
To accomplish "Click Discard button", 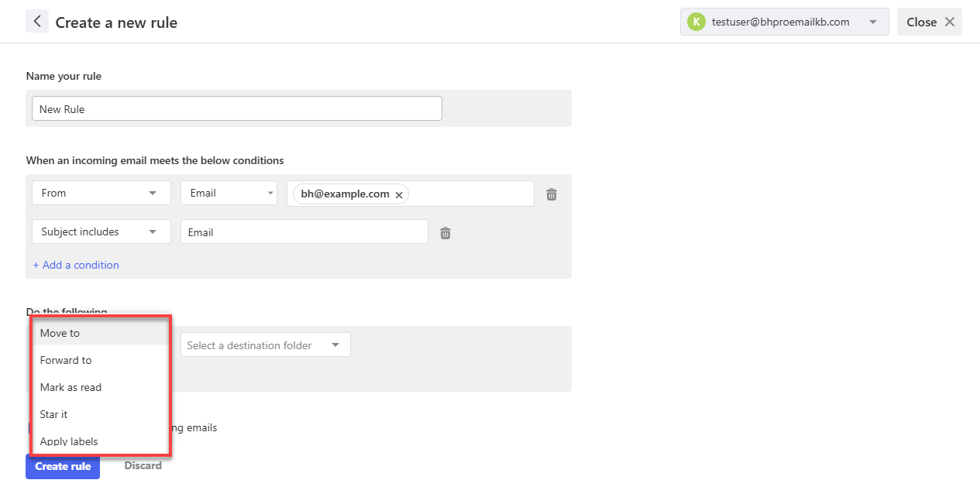I will pyautogui.click(x=143, y=465).
